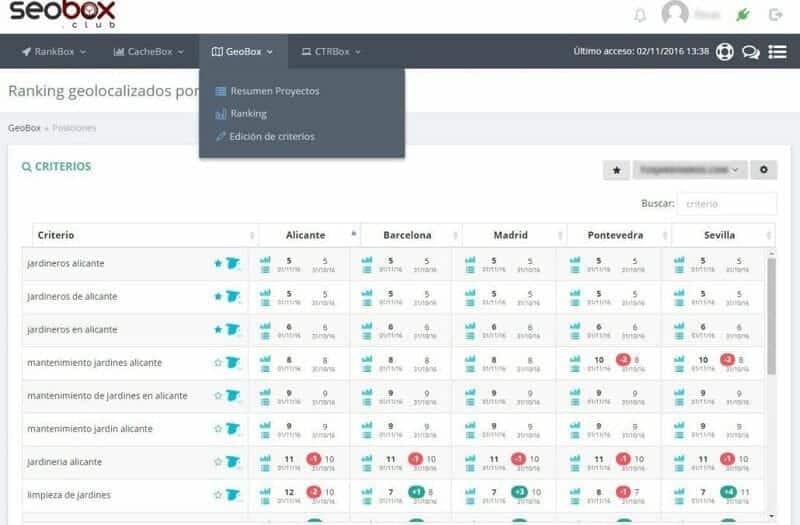Open Spain map icon for limpieza de jardines

click(x=233, y=495)
